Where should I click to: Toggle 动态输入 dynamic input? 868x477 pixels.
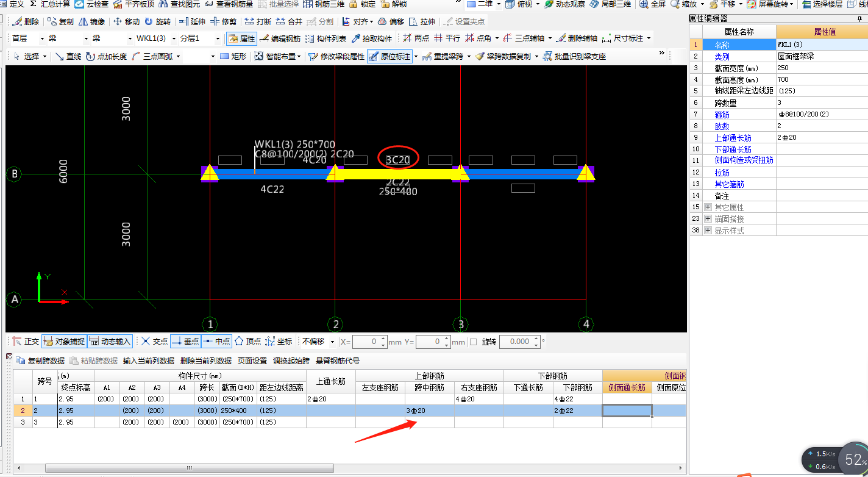[x=110, y=342]
